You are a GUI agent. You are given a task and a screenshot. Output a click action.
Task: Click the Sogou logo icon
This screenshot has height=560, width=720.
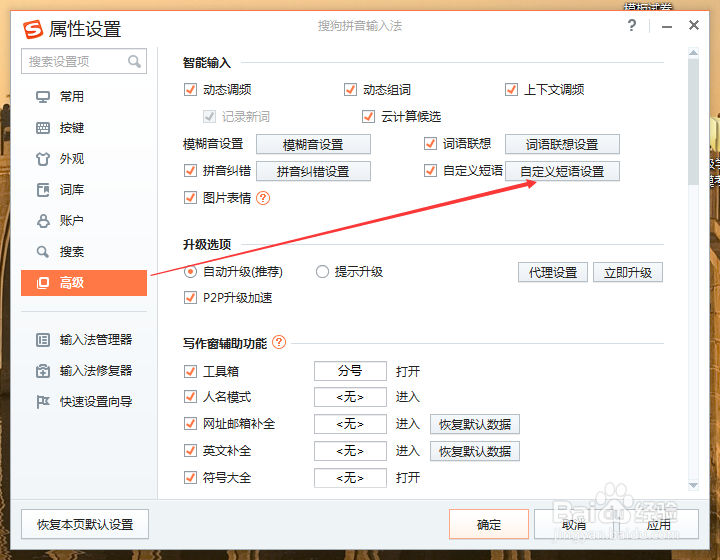tap(33, 29)
